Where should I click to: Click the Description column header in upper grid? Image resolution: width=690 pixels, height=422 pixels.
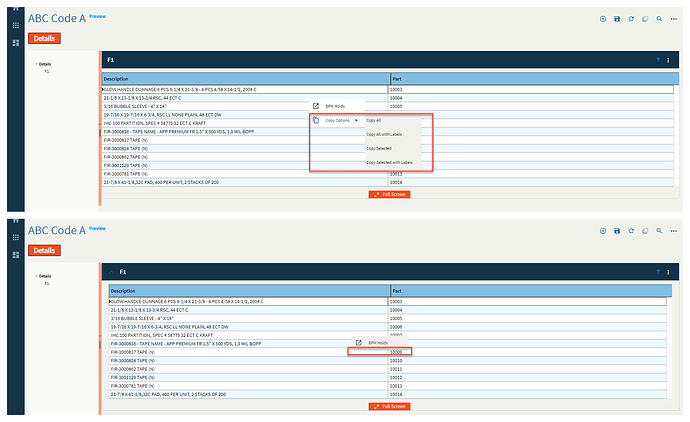(246, 79)
